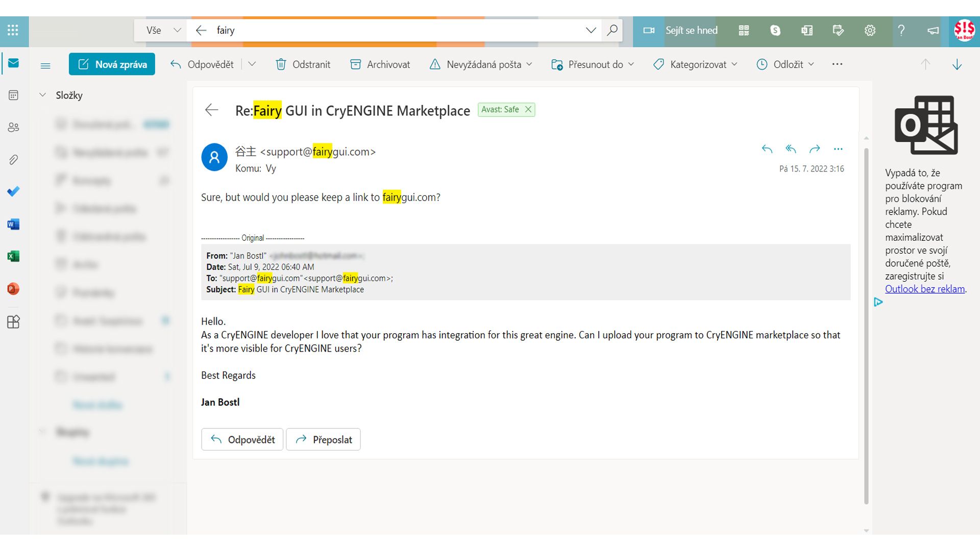Screen dimensions: 980x551
Task: Launch Excel from the left rail
Action: 13,256
